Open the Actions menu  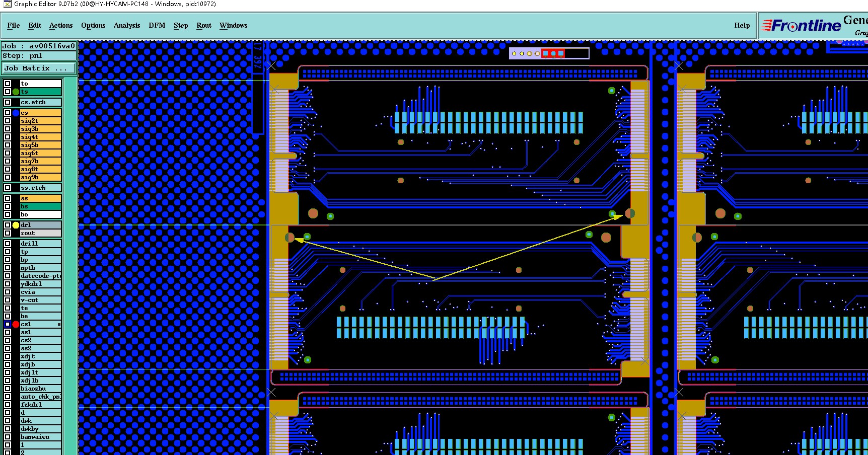pyautogui.click(x=61, y=25)
